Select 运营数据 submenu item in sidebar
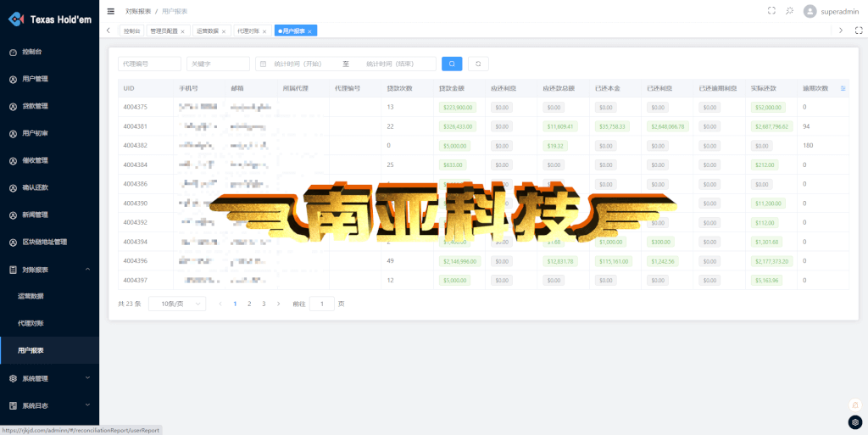The width and height of the screenshot is (868, 435). tap(50, 296)
